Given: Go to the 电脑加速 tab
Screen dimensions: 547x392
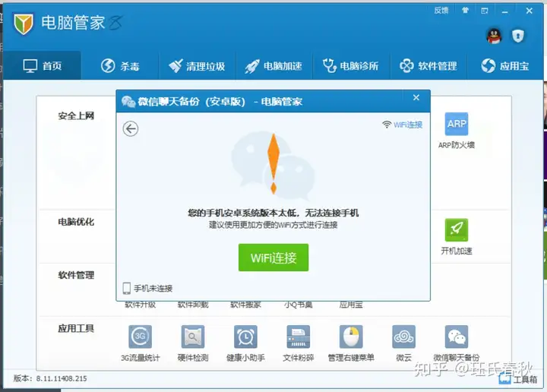Looking at the screenshot, I should coord(273,65).
